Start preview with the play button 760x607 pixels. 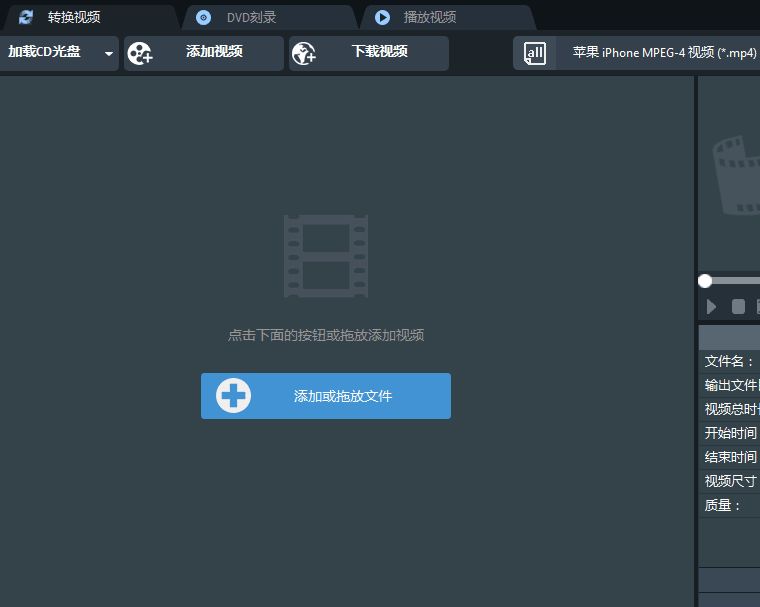pos(711,306)
